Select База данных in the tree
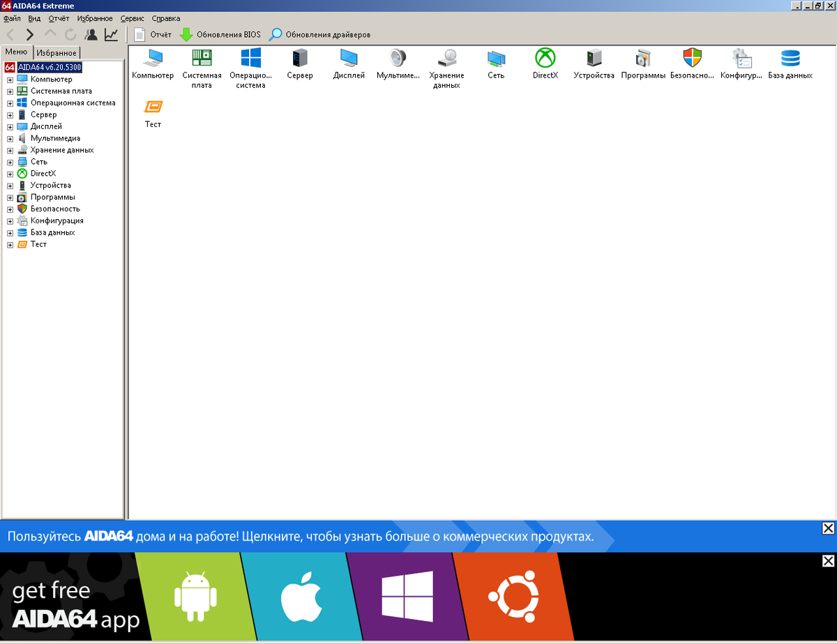This screenshot has width=837, height=644. click(52, 233)
